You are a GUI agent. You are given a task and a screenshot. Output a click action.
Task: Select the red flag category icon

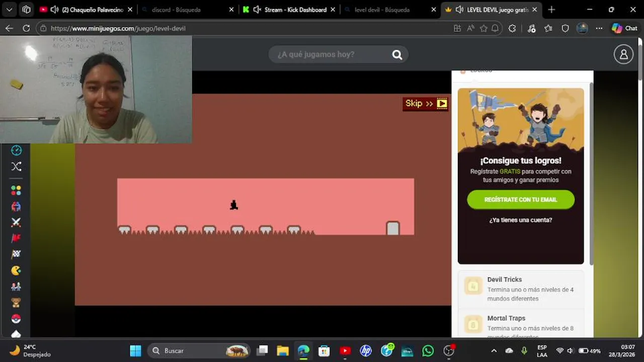tap(16, 238)
